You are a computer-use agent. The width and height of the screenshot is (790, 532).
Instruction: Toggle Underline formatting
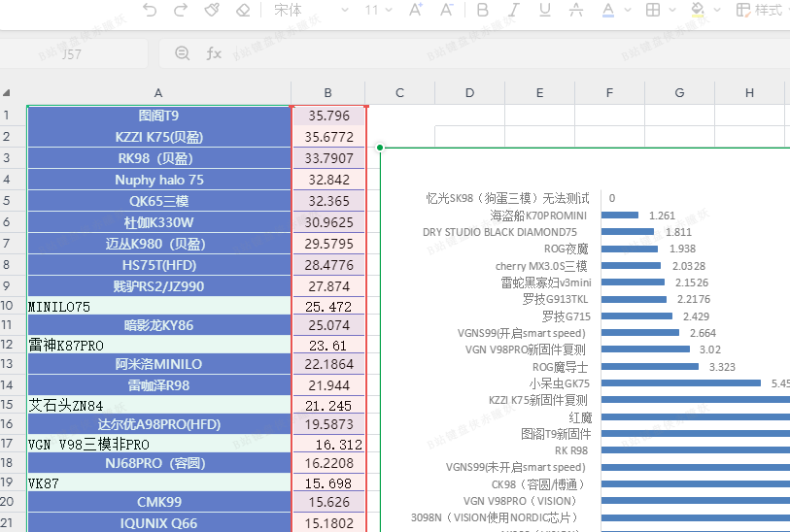click(544, 10)
